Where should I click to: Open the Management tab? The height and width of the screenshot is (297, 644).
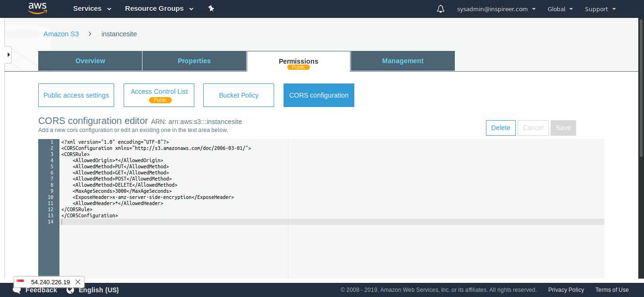402,61
